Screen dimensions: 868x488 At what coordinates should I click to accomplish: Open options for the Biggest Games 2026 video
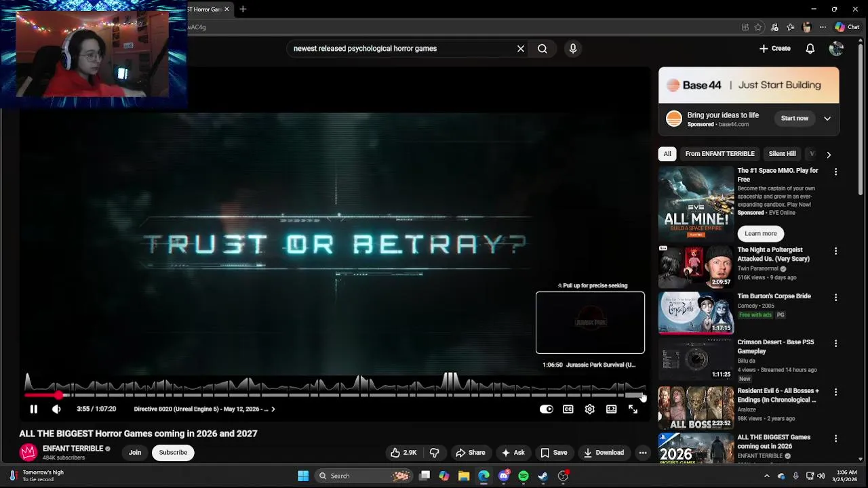coord(835,439)
